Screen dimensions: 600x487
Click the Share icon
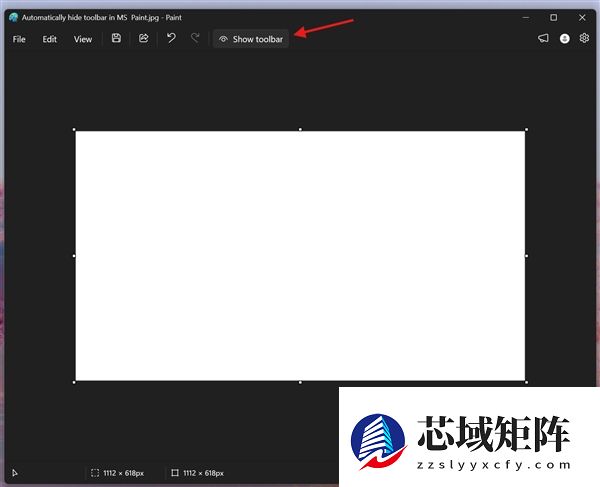[x=143, y=38]
